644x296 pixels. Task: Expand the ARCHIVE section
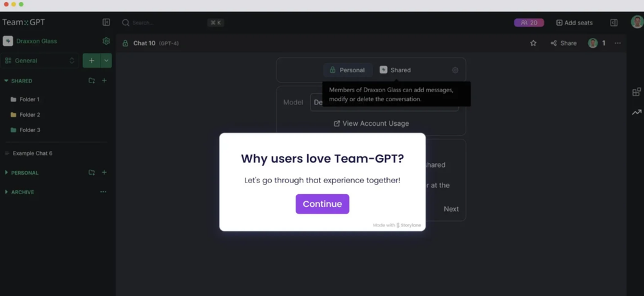coord(6,192)
